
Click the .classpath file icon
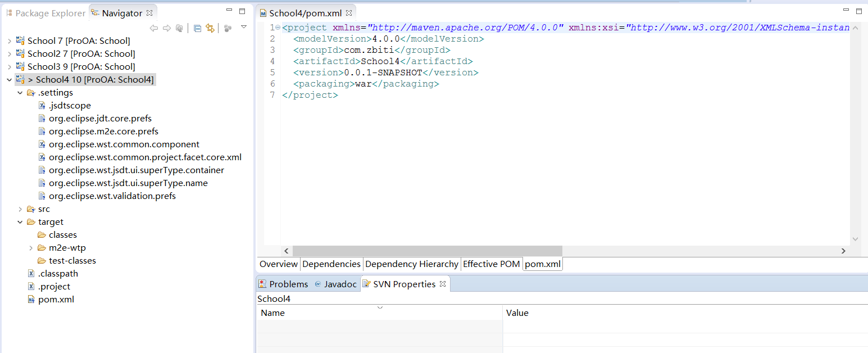click(31, 274)
